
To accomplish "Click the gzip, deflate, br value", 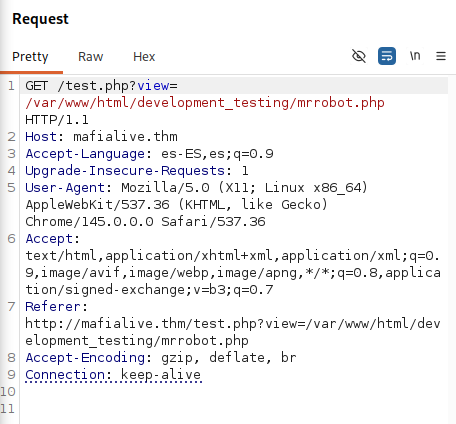I will pyautogui.click(x=229, y=358).
